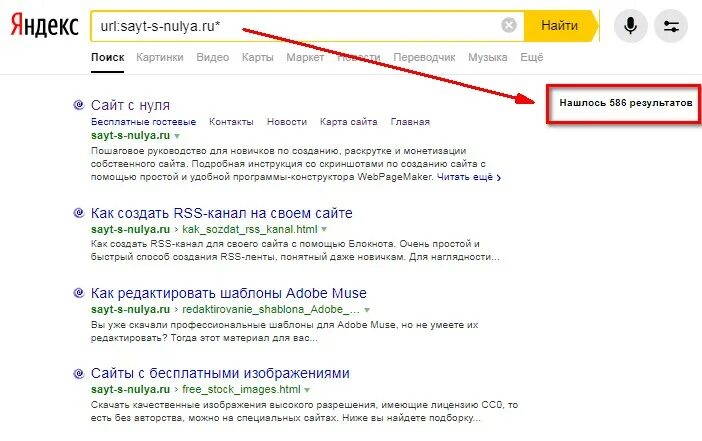The image size is (702, 441).
Task: Click favicon beside Как создать RSS-канал result
Action: click(x=78, y=213)
